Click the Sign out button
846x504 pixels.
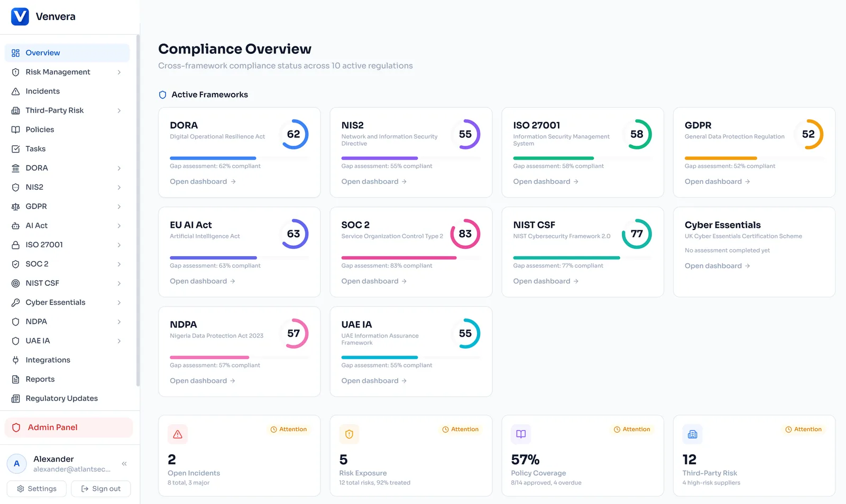101,489
